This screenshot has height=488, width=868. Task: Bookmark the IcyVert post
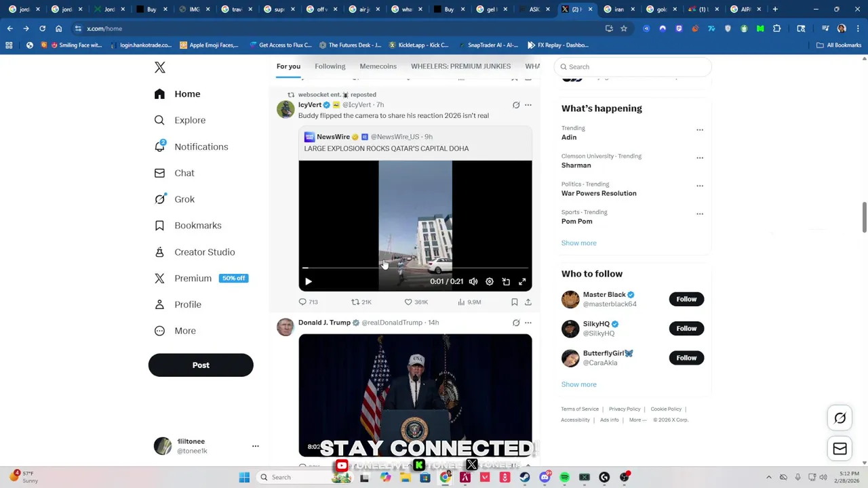(x=515, y=302)
